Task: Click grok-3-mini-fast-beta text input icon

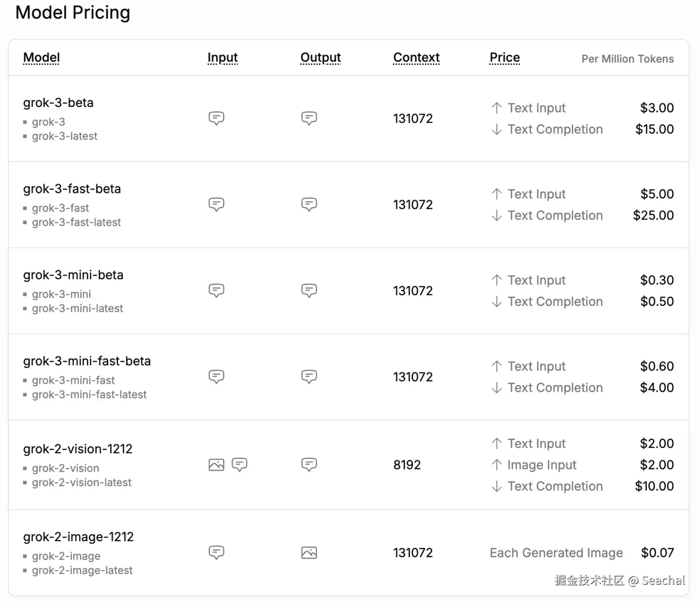Action: [x=216, y=376]
